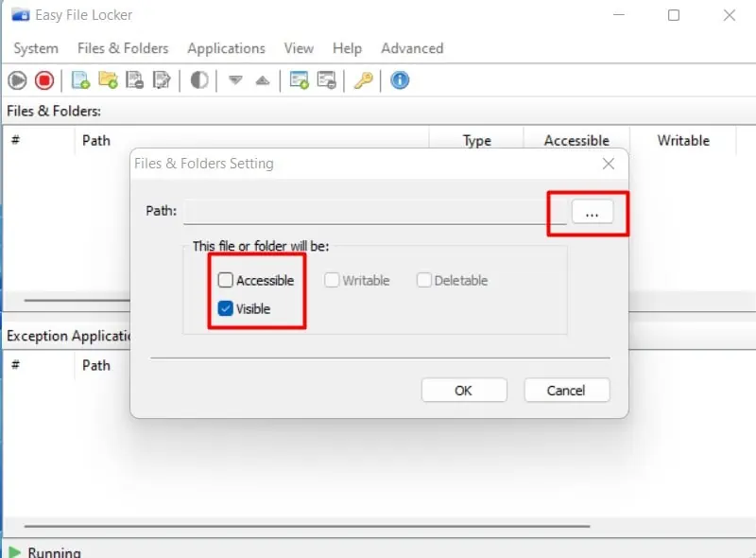
Task: Dismiss the dialog with the Cancel button
Action: coord(566,390)
